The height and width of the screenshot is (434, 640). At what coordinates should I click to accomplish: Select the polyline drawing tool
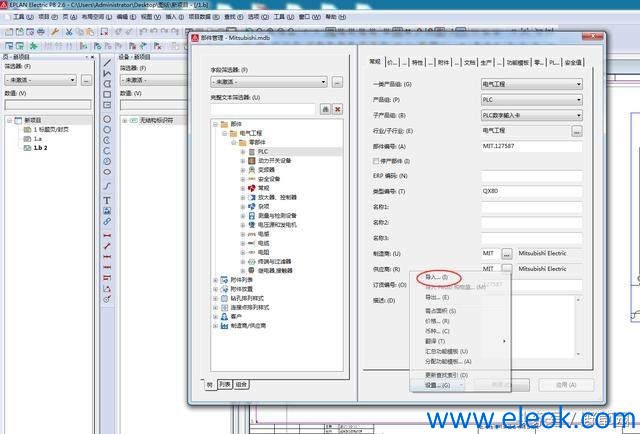click(x=107, y=73)
